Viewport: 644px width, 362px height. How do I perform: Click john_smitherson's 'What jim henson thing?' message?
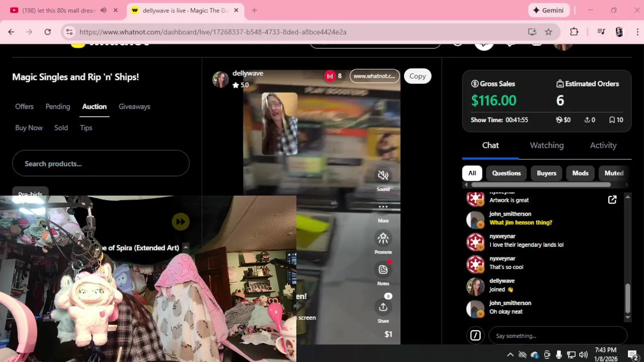coord(521,222)
